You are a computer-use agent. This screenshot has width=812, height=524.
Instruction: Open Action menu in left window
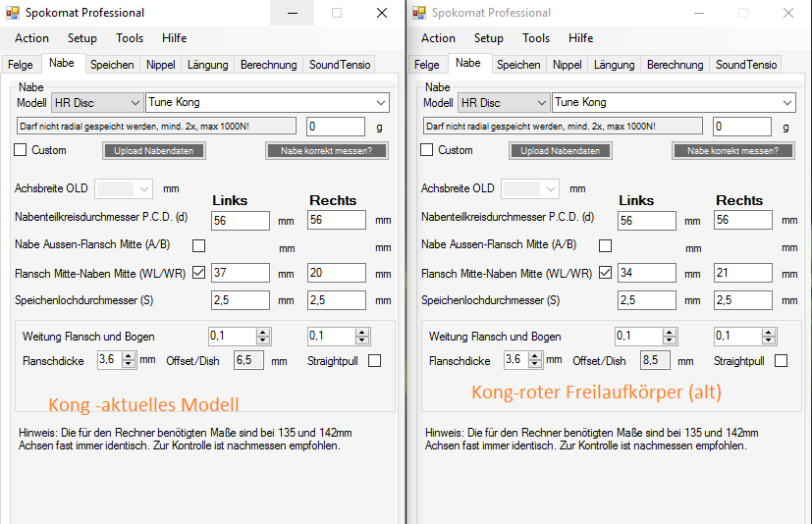pos(31,38)
